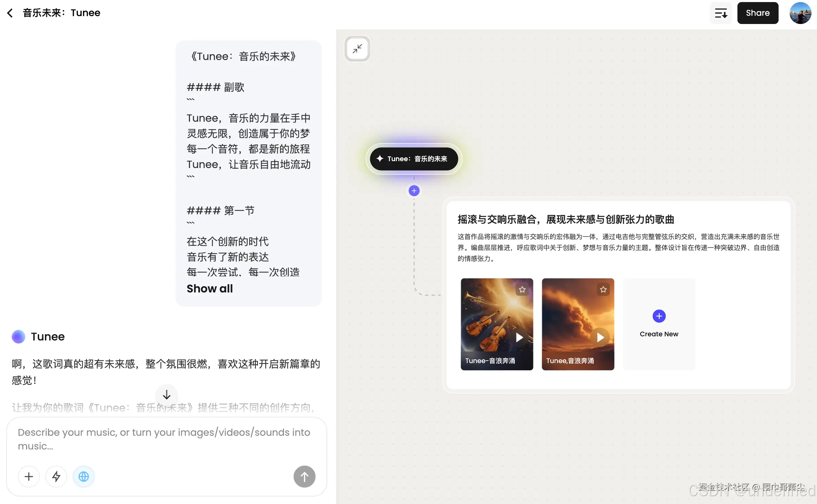Click the '音乐未来：Tunee' page title
This screenshot has width=817, height=504.
(x=61, y=13)
